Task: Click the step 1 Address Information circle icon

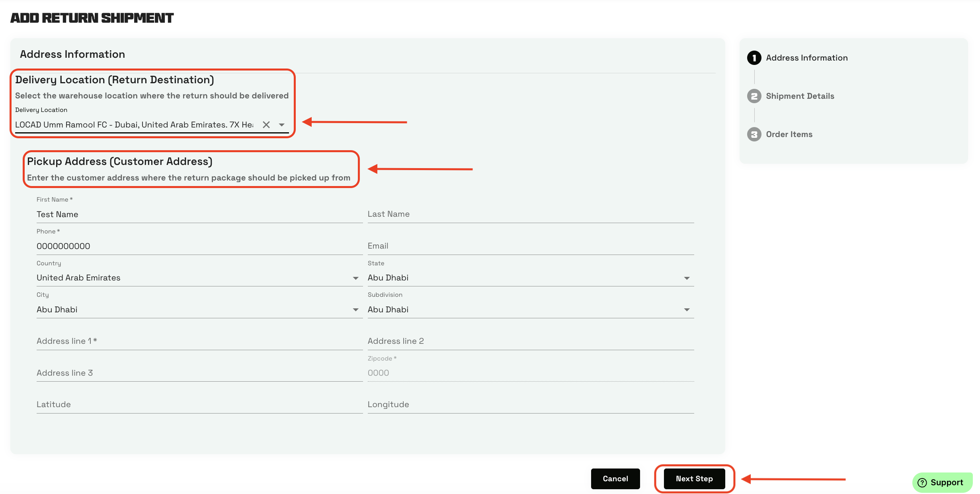Action: pos(754,58)
